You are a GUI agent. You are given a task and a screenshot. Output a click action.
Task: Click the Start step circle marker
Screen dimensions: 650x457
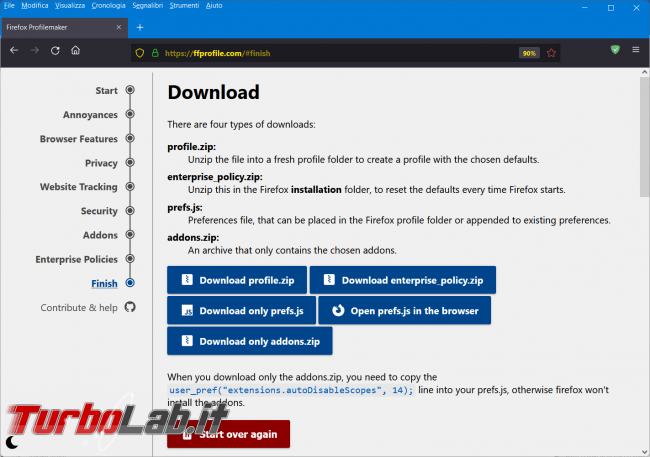[x=130, y=90]
